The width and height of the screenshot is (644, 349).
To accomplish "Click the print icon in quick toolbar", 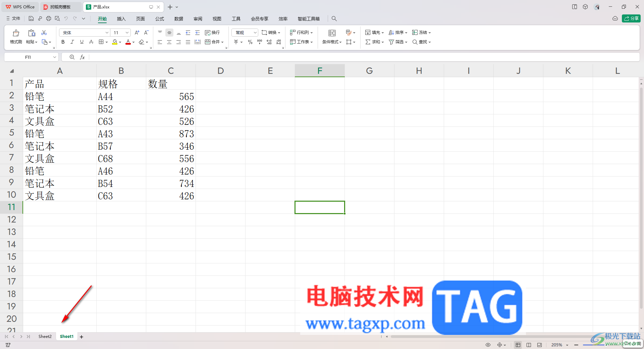I will [49, 18].
